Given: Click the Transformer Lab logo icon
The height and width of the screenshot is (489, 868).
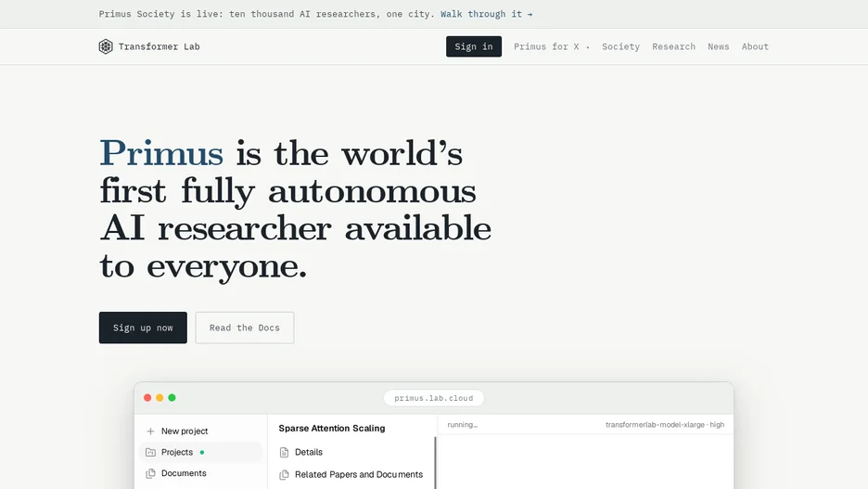Looking at the screenshot, I should [x=106, y=46].
